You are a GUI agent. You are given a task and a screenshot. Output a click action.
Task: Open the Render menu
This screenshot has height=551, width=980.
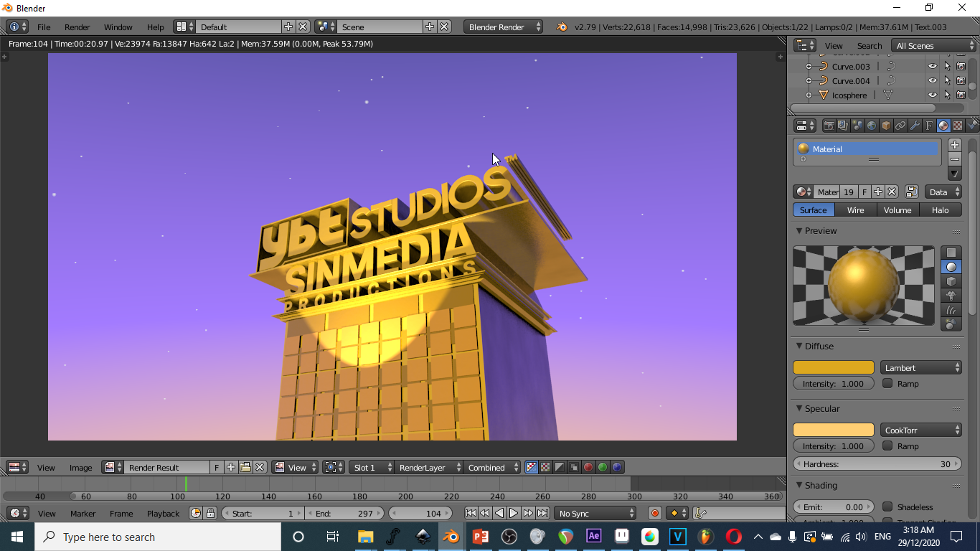(x=77, y=27)
